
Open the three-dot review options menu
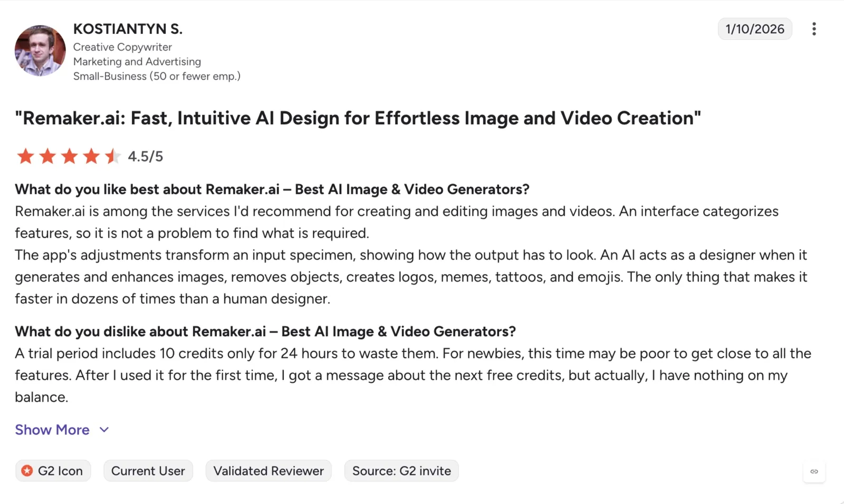coord(814,29)
